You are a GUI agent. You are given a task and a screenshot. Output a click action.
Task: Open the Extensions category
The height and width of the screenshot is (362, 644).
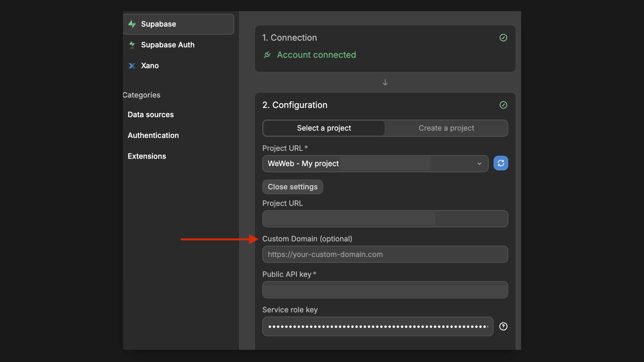(x=147, y=156)
